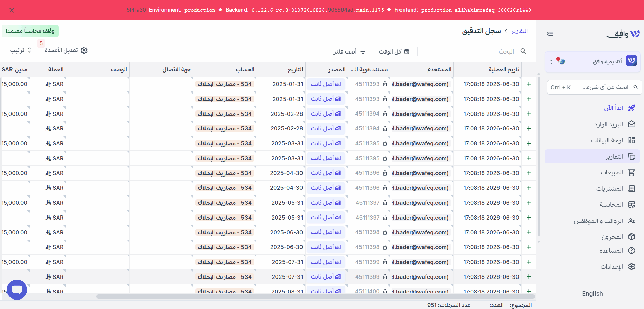Open the كل الوقت date range filter
The width and height of the screenshot is (644, 309).
pyautogui.click(x=394, y=52)
